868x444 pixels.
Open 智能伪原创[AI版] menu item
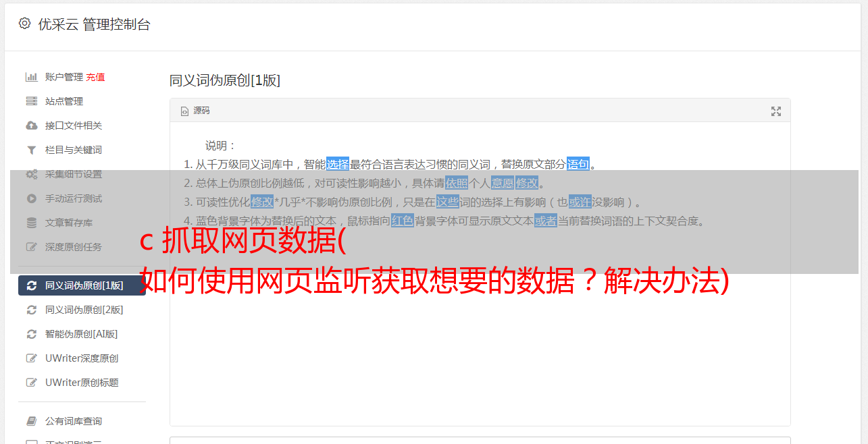point(82,334)
